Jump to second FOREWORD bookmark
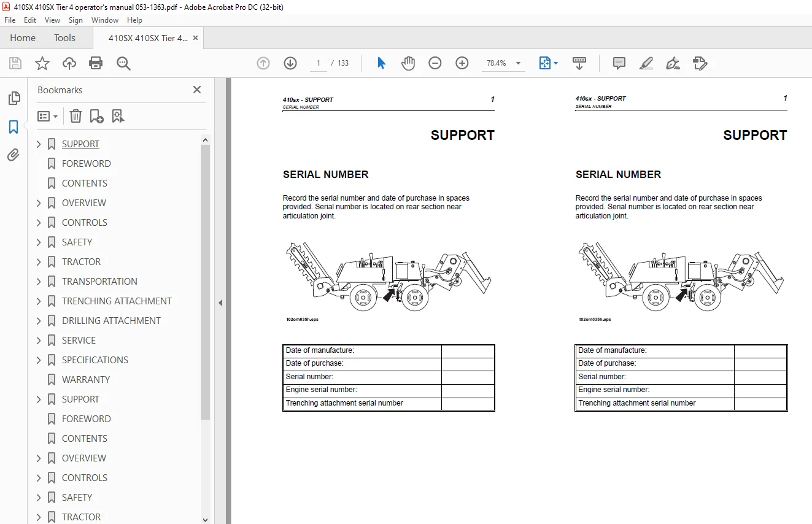This screenshot has height=524, width=812. [87, 419]
